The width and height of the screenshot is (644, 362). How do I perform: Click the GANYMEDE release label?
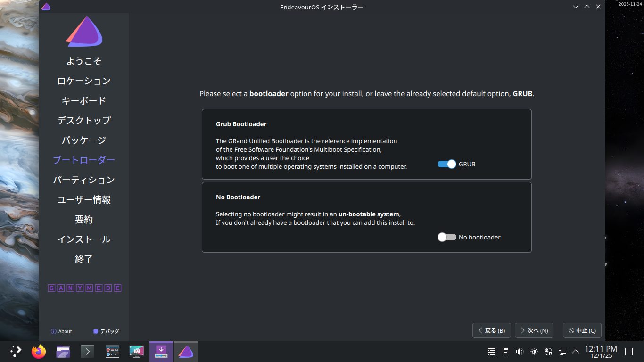click(85, 288)
